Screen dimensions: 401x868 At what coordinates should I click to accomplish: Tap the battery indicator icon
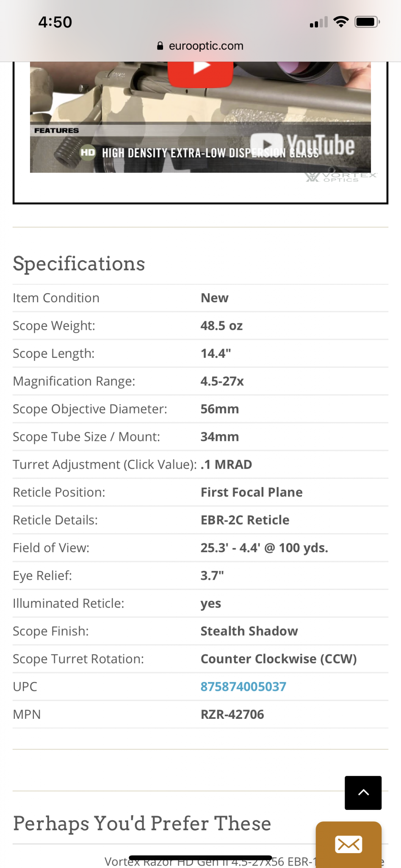367,22
